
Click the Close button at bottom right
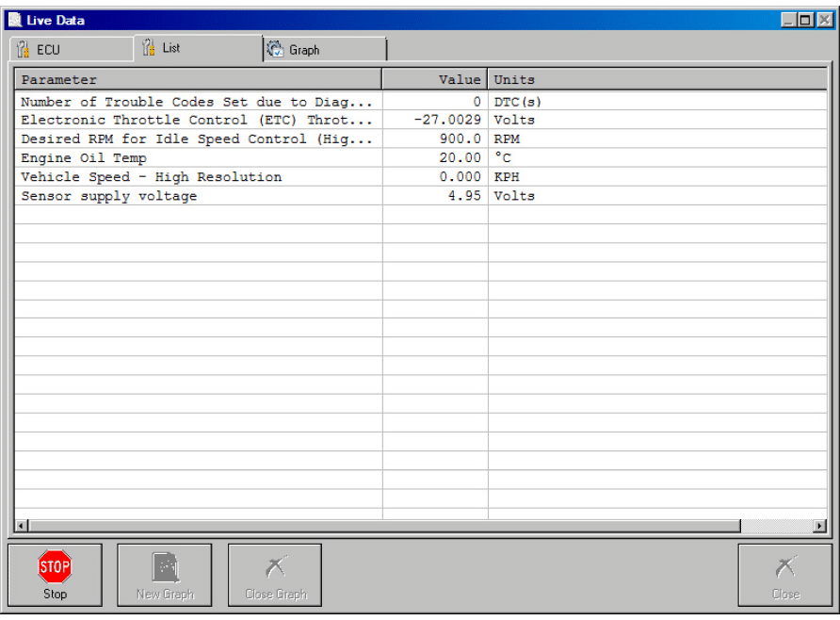784,574
